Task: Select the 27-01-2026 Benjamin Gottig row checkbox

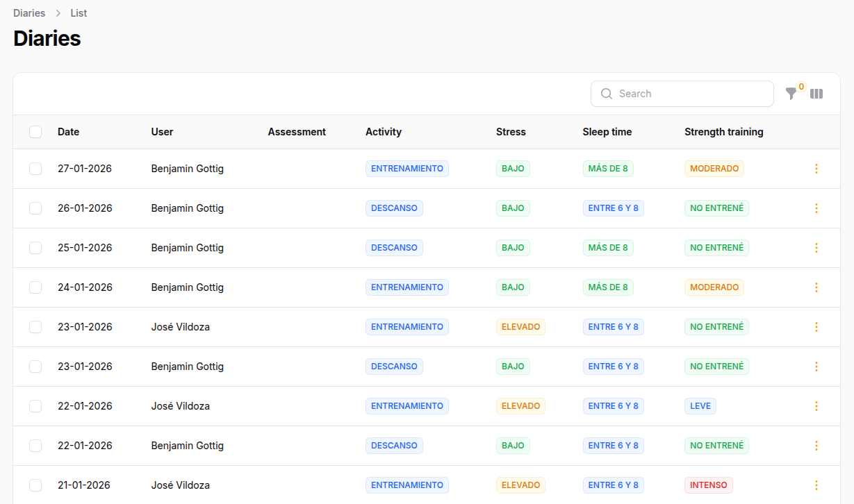Action: tap(35, 169)
